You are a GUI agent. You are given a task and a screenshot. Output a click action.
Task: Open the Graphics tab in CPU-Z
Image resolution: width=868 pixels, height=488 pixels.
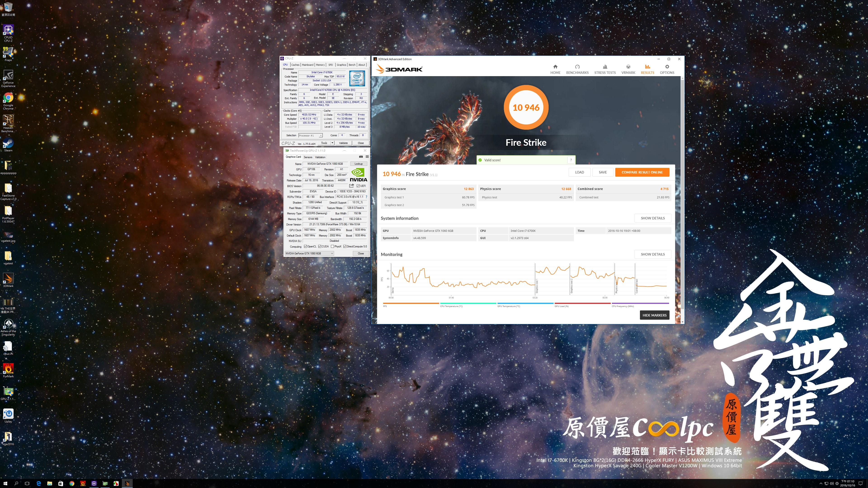[341, 65]
